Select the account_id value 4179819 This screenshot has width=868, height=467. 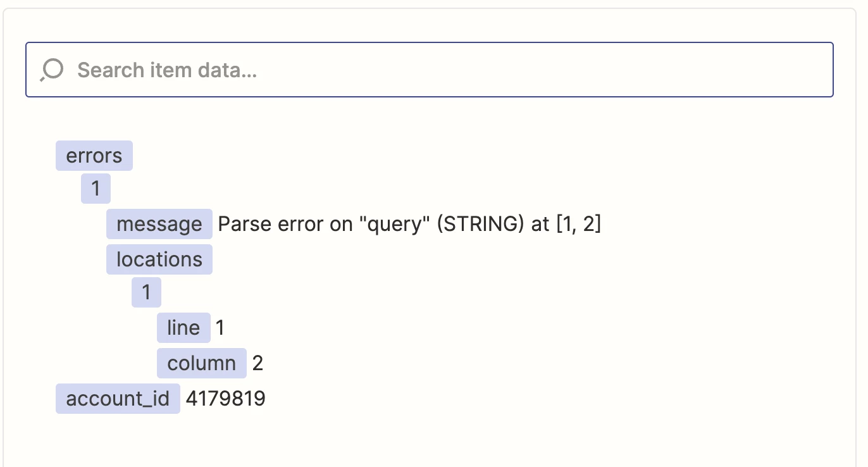tap(225, 399)
